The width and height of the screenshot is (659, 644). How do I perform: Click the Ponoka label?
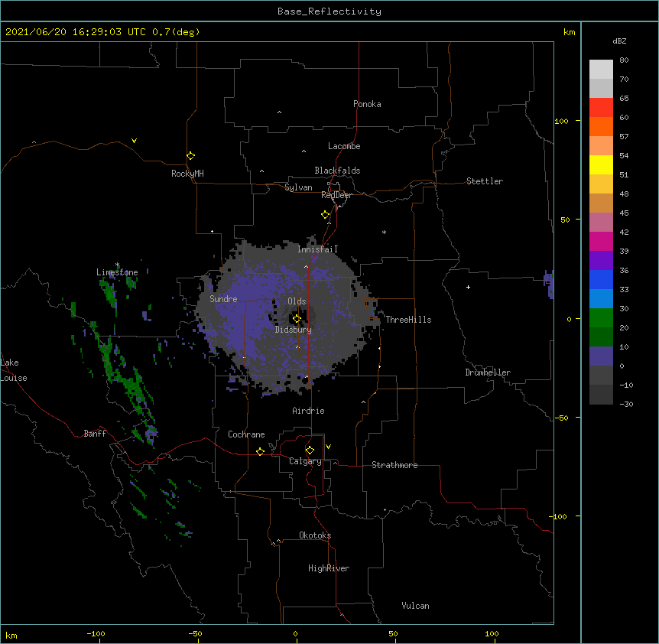pyautogui.click(x=367, y=104)
